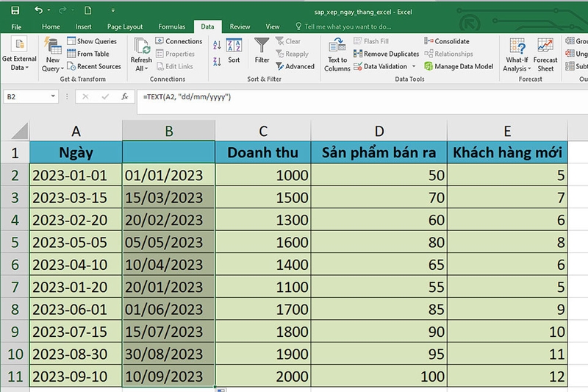The width and height of the screenshot is (588, 392).
Task: Open the Undo history dropdown arrow
Action: (49, 10)
